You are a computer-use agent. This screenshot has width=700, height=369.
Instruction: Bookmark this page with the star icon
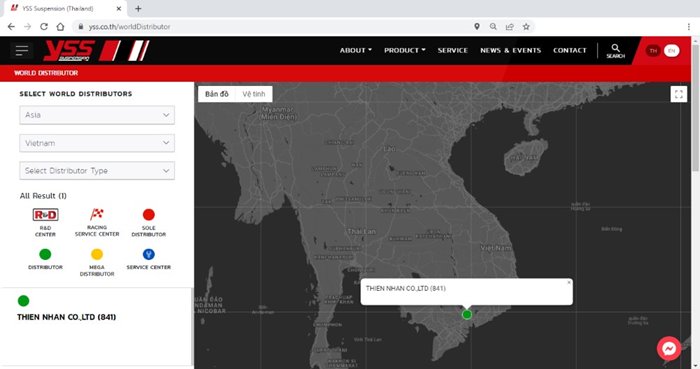click(526, 27)
